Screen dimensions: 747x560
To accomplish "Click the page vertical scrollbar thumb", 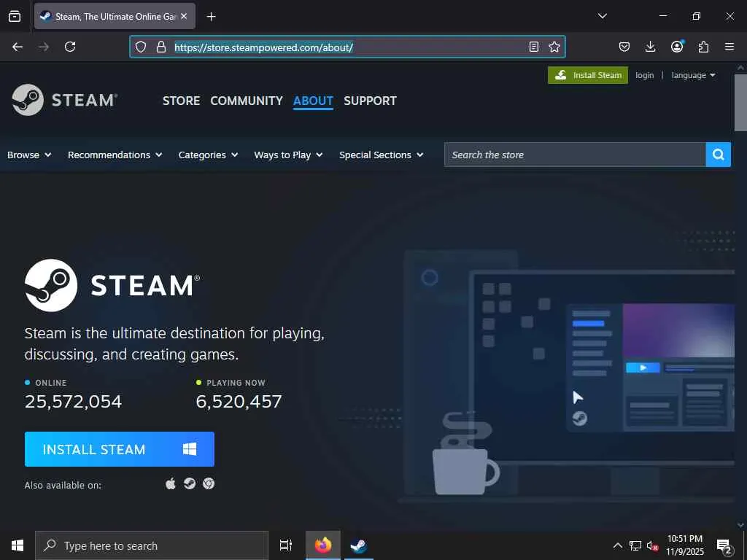I will [740, 102].
